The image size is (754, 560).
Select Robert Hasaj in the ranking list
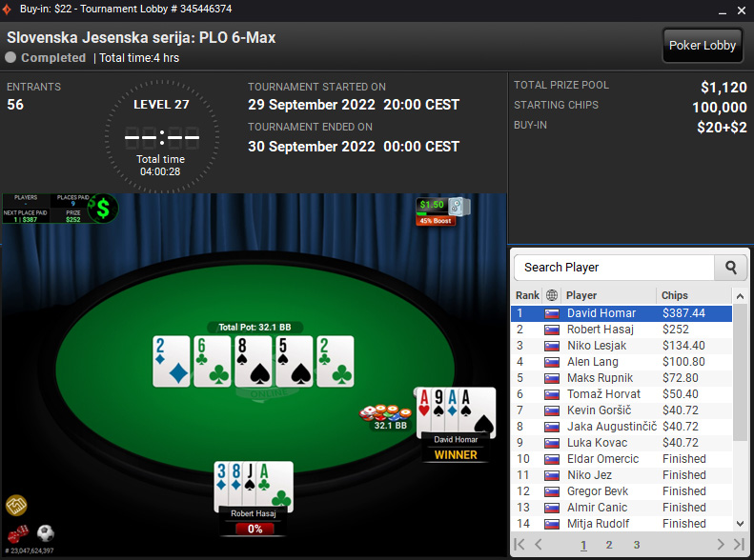point(622,330)
